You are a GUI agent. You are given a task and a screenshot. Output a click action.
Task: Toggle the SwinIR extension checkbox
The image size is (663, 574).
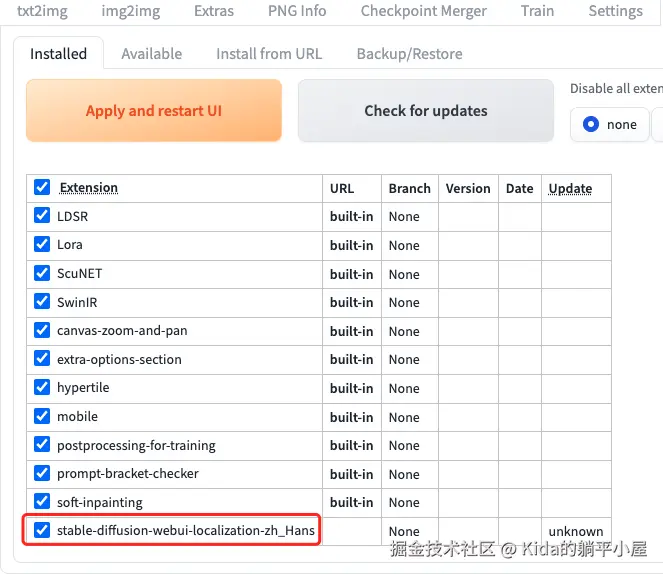point(42,301)
